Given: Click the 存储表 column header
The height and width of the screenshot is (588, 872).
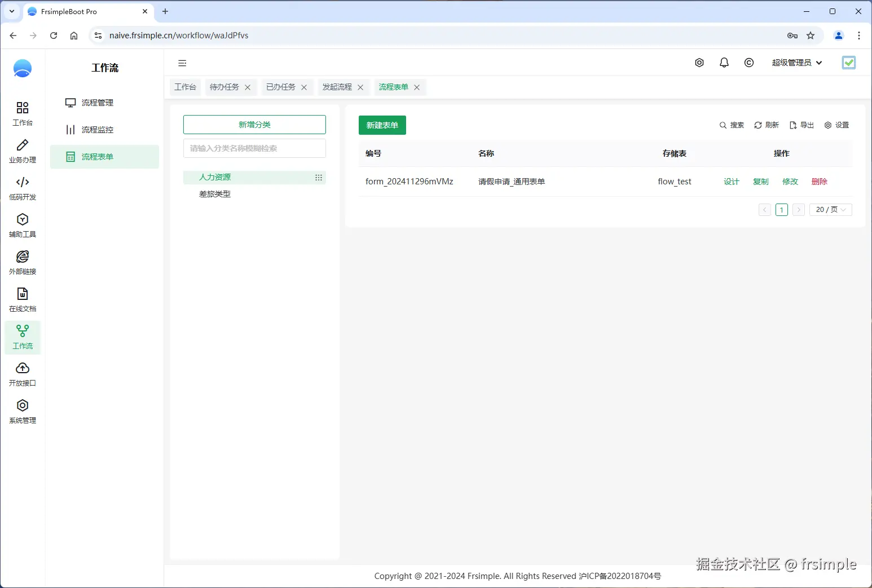Looking at the screenshot, I should point(675,153).
